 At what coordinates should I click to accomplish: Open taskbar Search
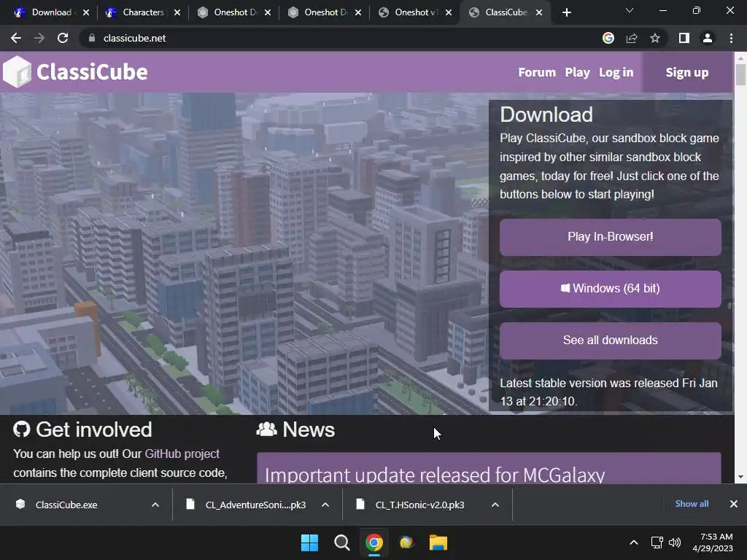tap(341, 542)
